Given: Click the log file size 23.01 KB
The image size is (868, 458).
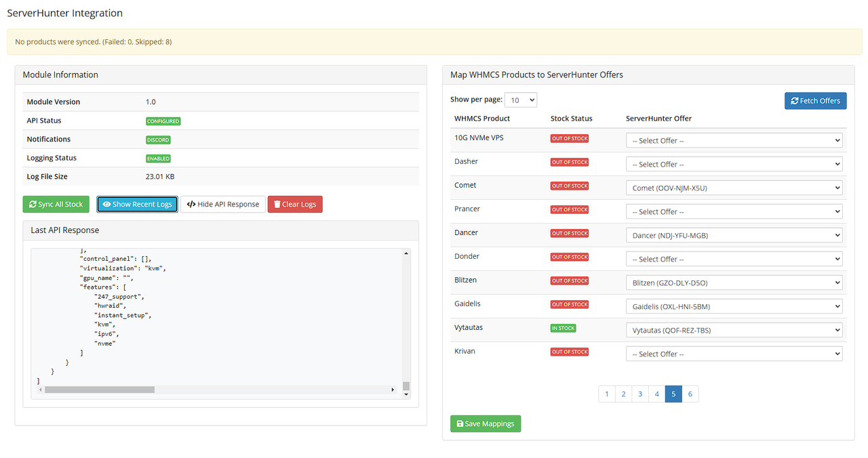Looking at the screenshot, I should pyautogui.click(x=159, y=176).
